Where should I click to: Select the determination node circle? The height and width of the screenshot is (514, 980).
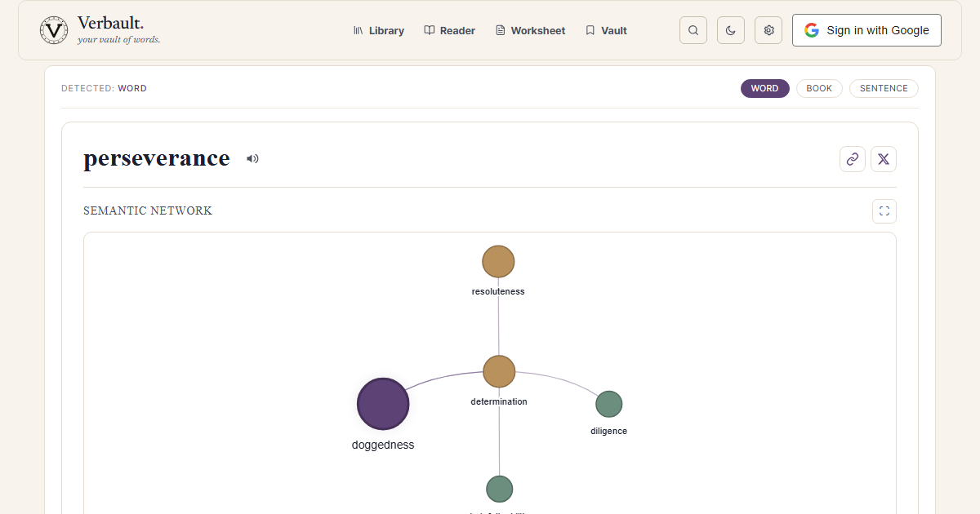click(499, 371)
